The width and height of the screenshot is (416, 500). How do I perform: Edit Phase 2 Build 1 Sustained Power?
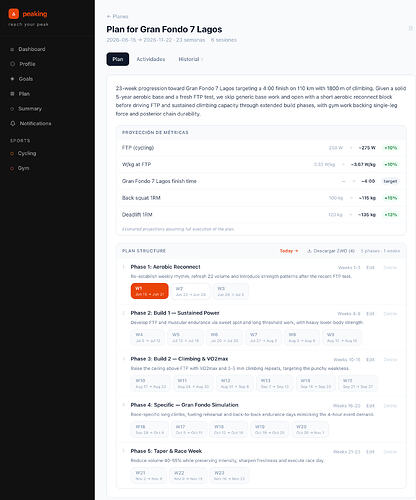tap(370, 314)
